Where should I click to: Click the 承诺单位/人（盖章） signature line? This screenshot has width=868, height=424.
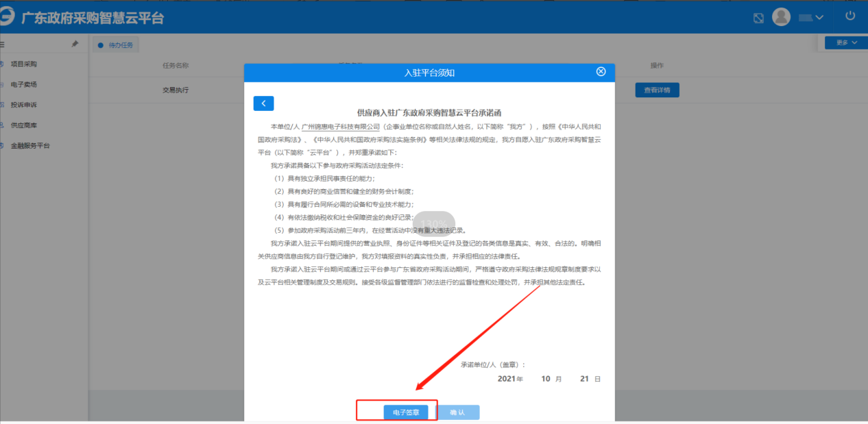[x=493, y=365]
